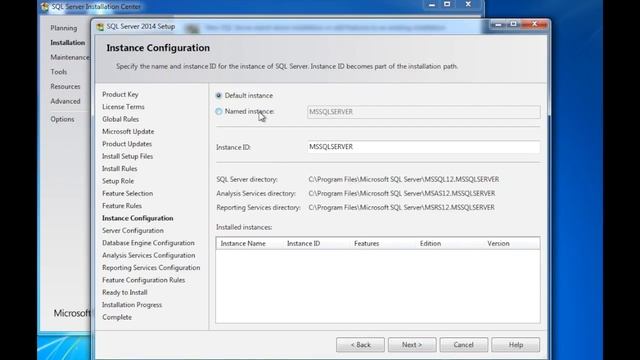
Task: Click the Reporting Services Configuration step
Action: pos(151,268)
